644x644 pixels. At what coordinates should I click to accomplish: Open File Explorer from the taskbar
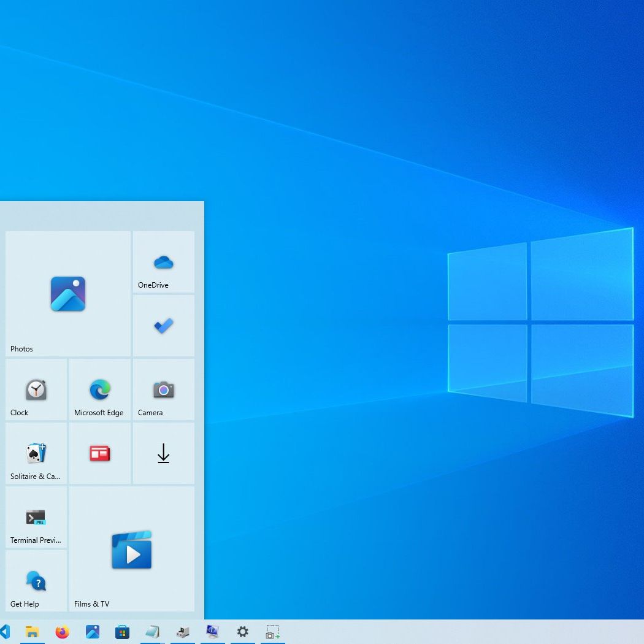click(x=33, y=632)
